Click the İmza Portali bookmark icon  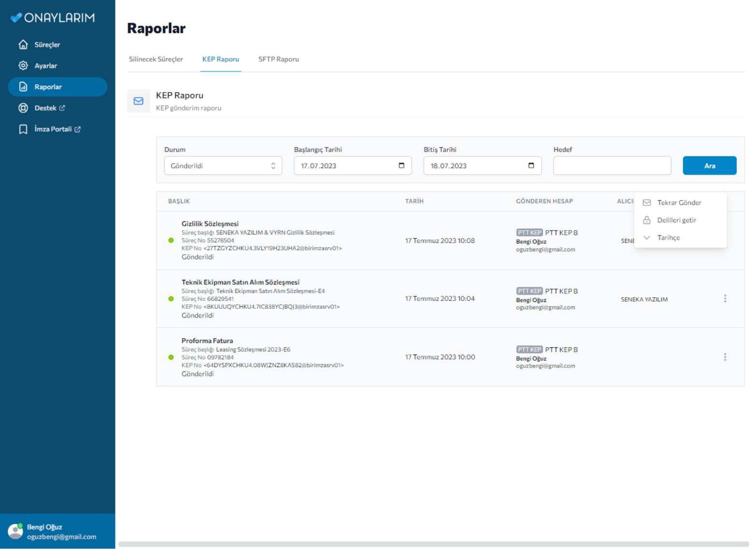point(23,129)
